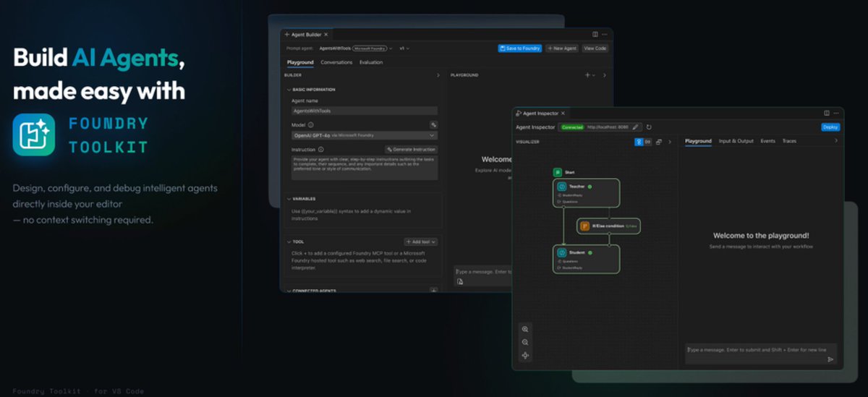Image resolution: width=868 pixels, height=397 pixels.
Task: Click the Agent name input field
Action: point(364,111)
